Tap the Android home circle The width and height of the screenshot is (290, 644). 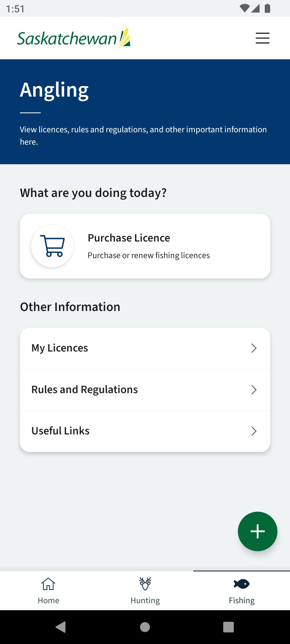click(145, 627)
